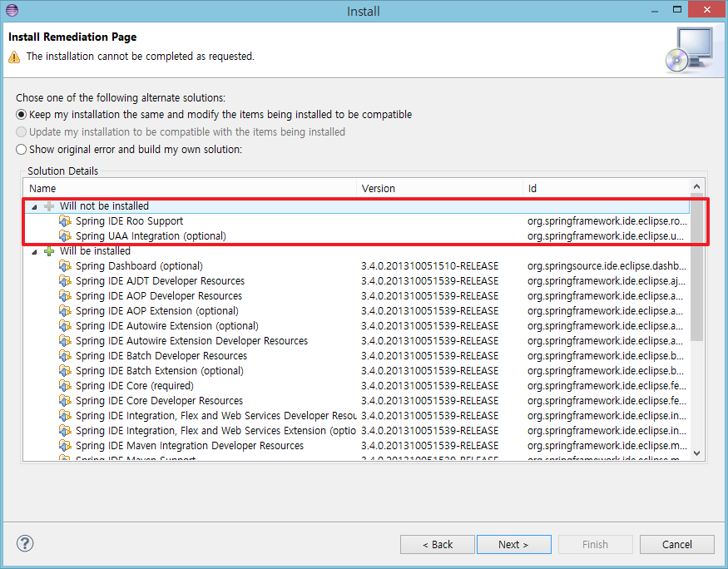
Task: Click the org.springframework.ide.eclipse.u... id
Action: tap(606, 235)
